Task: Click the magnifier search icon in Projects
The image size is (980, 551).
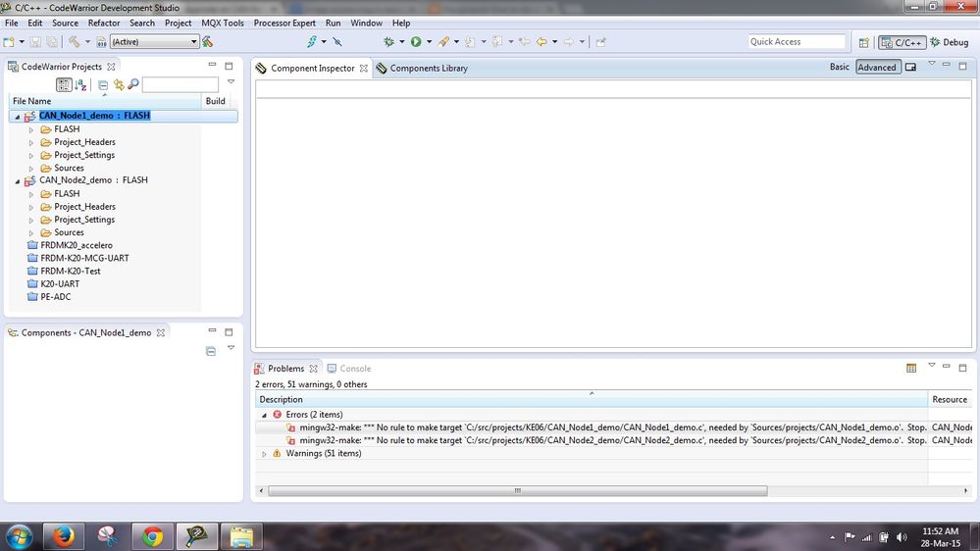Action: [x=133, y=84]
